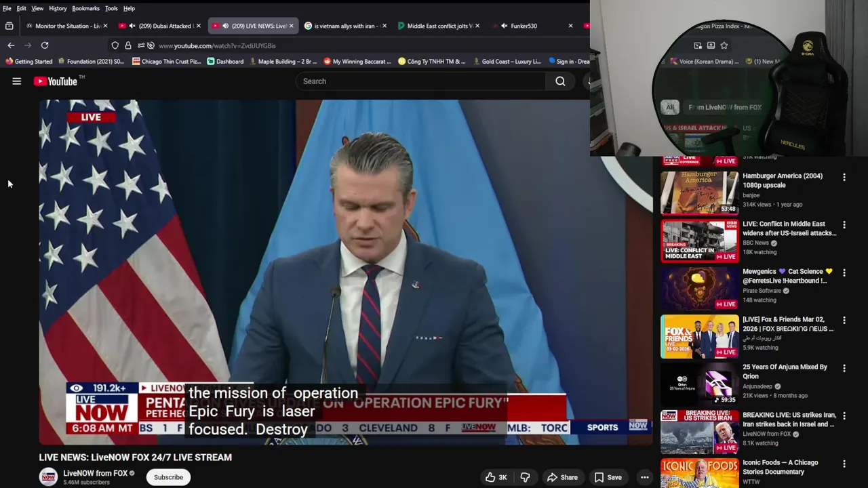This screenshot has height=488, width=868.
Task: Open the YouTube guide hamburger menu
Action: pyautogui.click(x=17, y=81)
